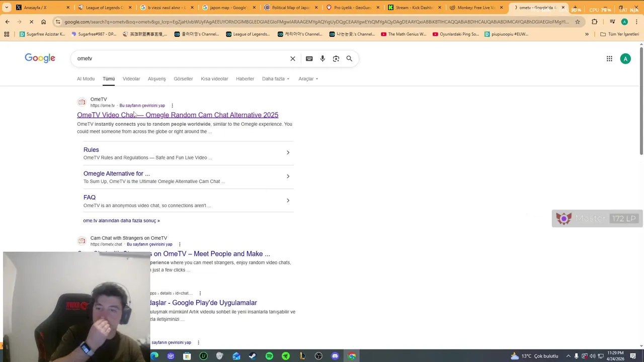The width and height of the screenshot is (644, 362).
Task: Open the FAQ sitelink
Action: tap(90, 198)
